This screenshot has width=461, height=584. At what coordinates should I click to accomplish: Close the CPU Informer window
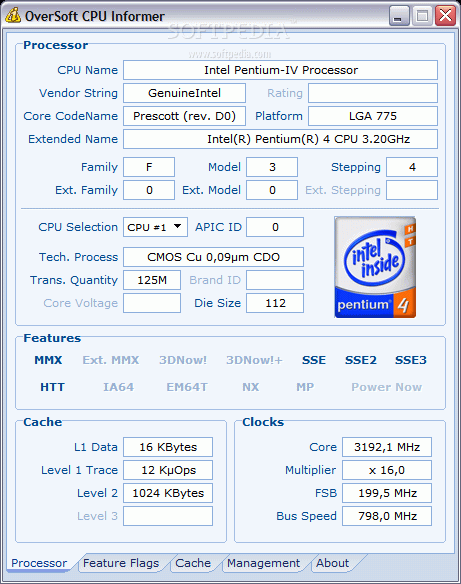pyautogui.click(x=445, y=16)
